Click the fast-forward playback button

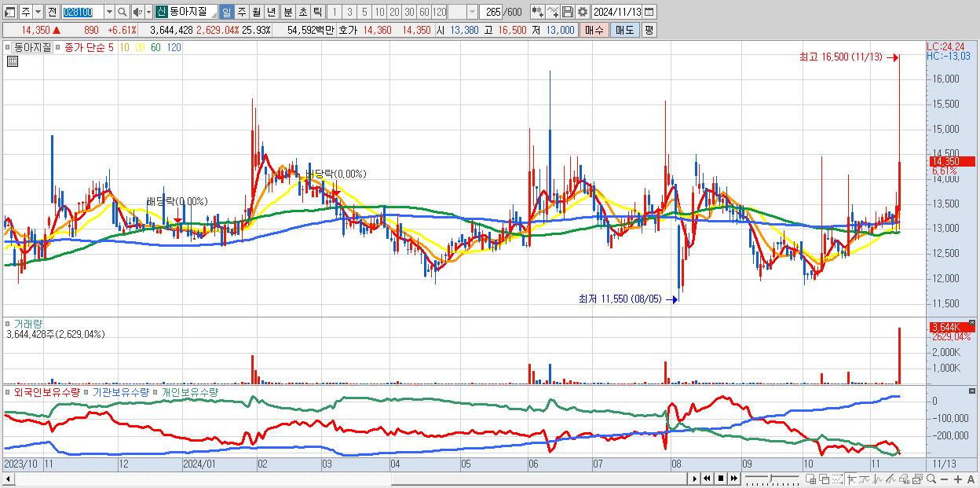pos(734,479)
